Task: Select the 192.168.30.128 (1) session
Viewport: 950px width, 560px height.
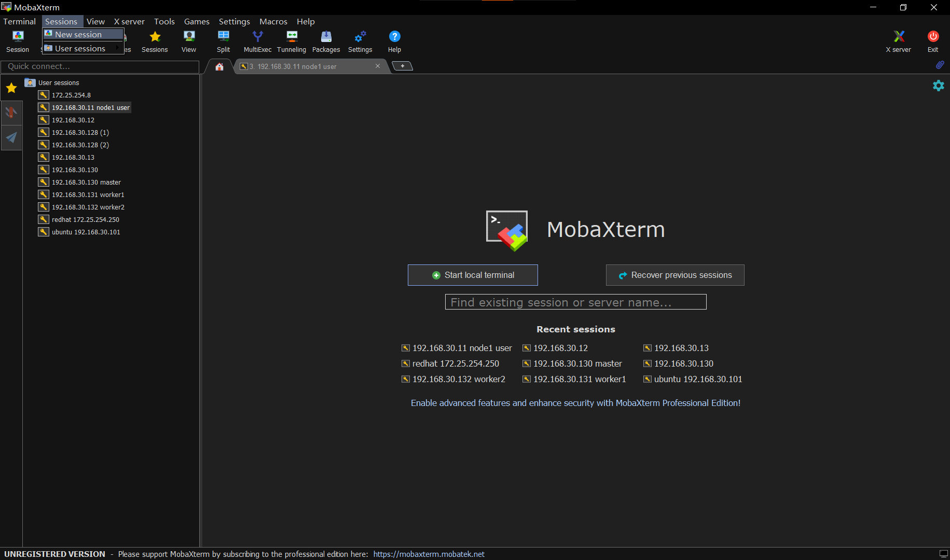Action: coord(74,132)
